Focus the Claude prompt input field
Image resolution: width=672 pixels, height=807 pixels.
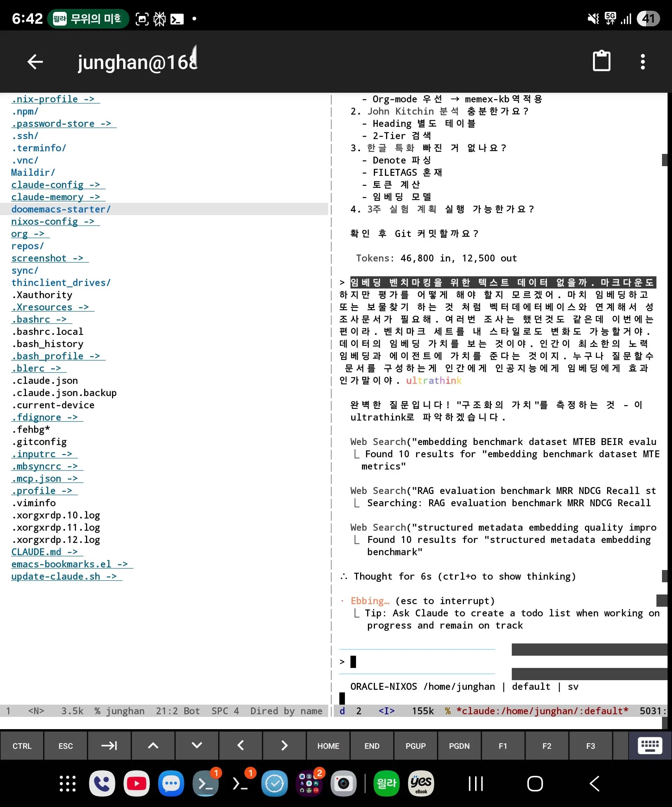(x=423, y=662)
